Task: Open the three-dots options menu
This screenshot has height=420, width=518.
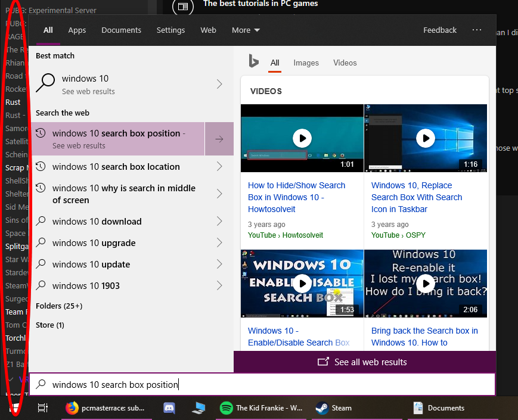Action: (477, 30)
